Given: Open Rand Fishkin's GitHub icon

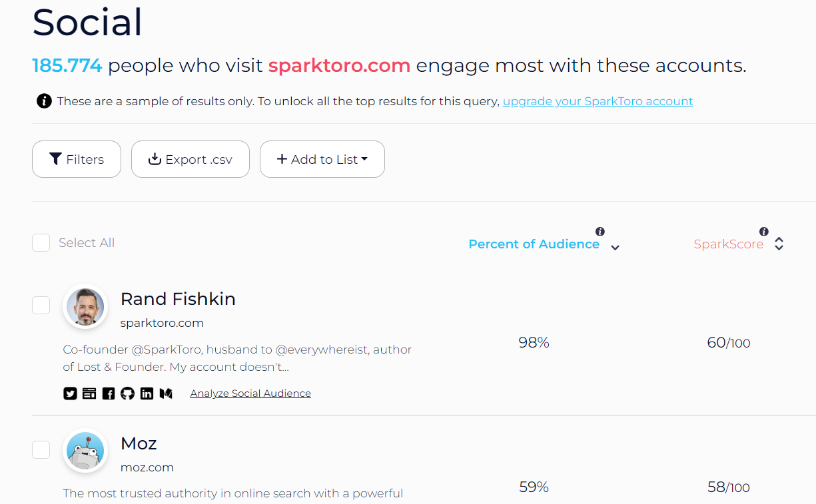Looking at the screenshot, I should click(x=128, y=393).
